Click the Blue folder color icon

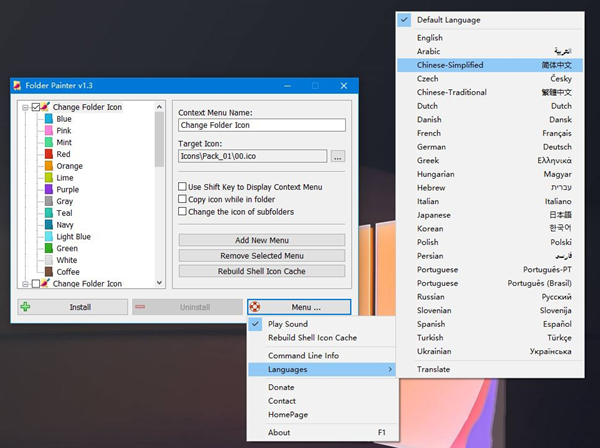(x=48, y=119)
